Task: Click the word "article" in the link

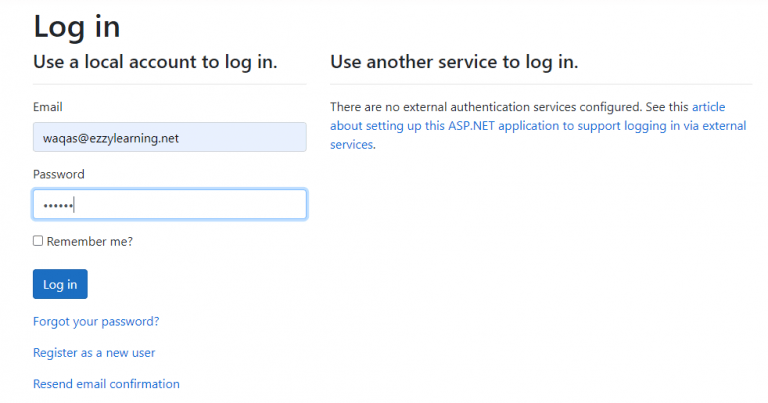Action: click(x=708, y=107)
